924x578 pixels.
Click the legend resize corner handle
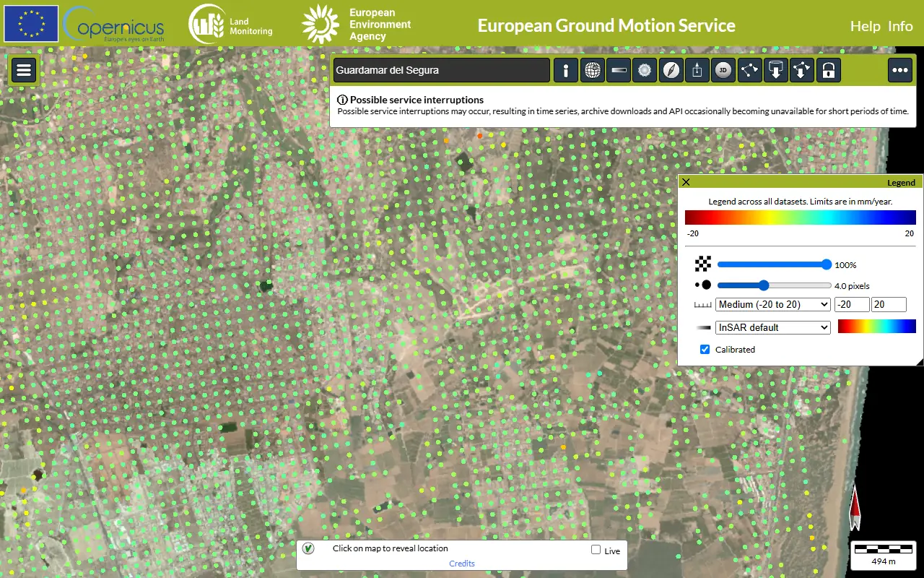(919, 361)
